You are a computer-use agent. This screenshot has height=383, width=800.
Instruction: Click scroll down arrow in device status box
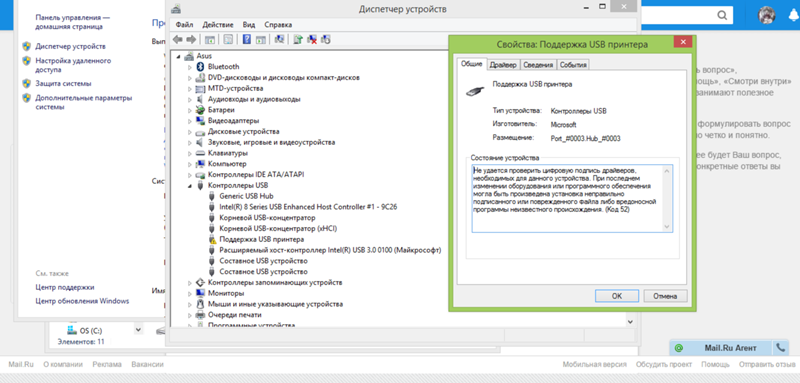667,226
